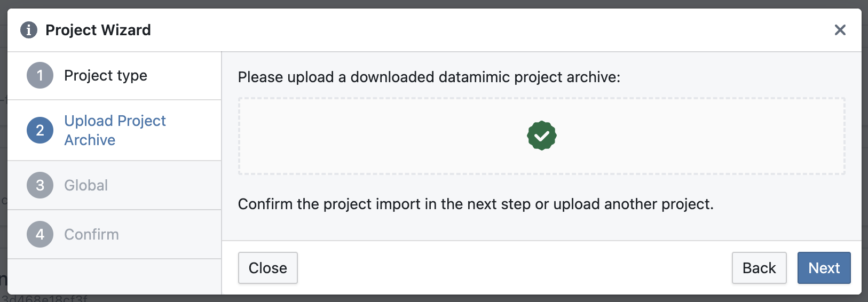Click the step 2 number circle
This screenshot has height=302, width=868.
(x=40, y=130)
